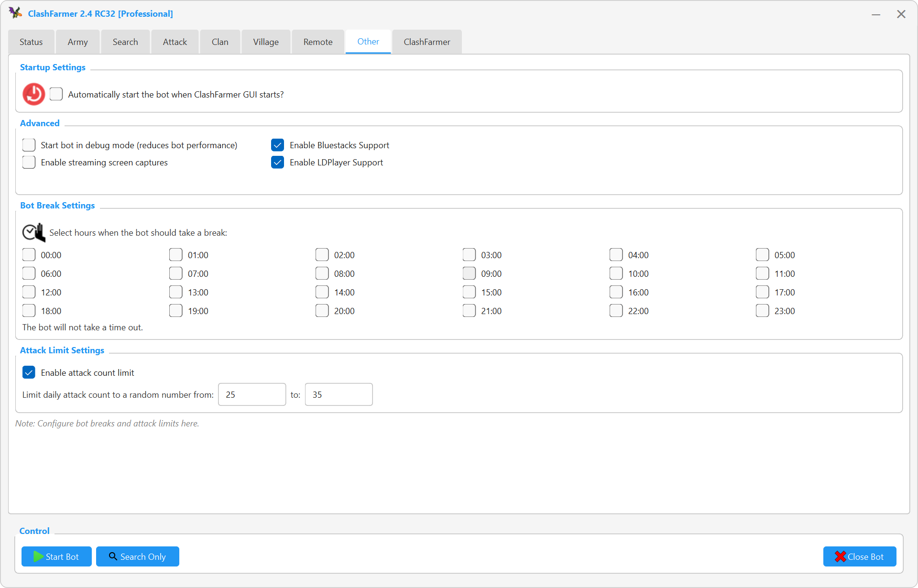Click the clock-and-hand break icon

pyautogui.click(x=33, y=232)
